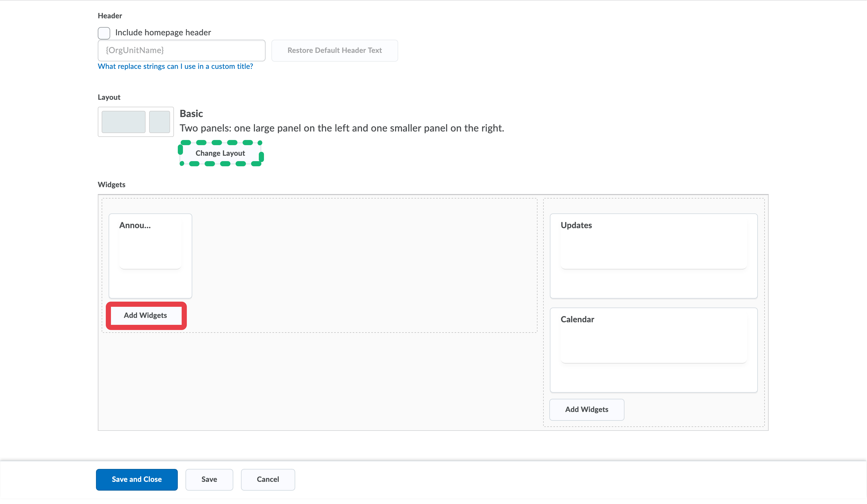Add Widgets to the left panel

point(146,316)
